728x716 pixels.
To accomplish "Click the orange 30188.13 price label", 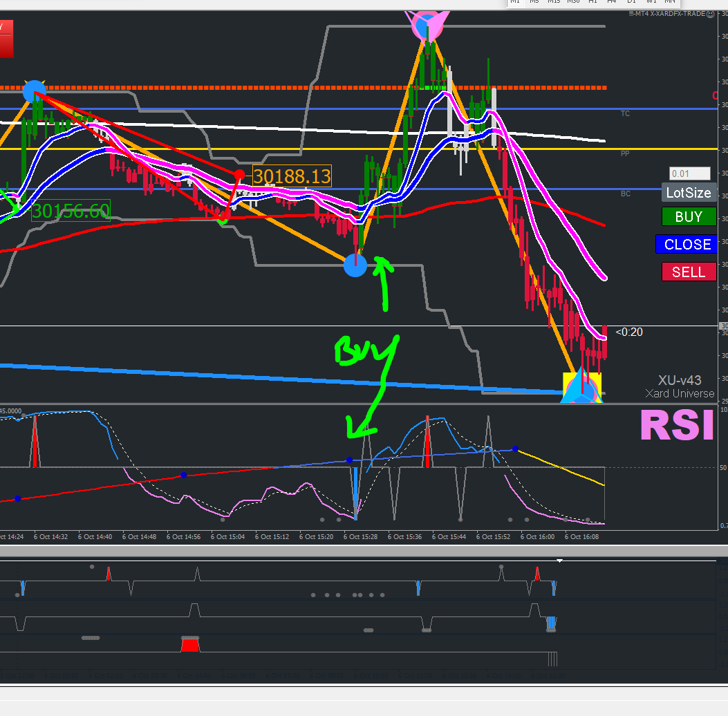I will coord(292,176).
